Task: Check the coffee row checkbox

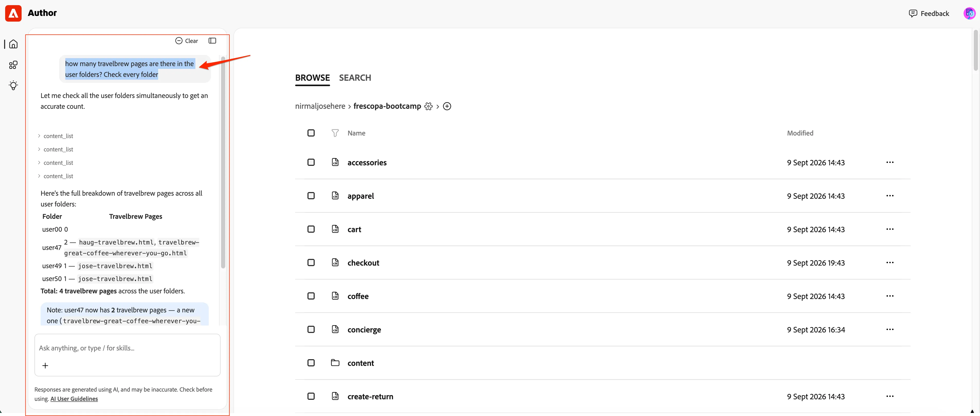Action: (x=311, y=296)
